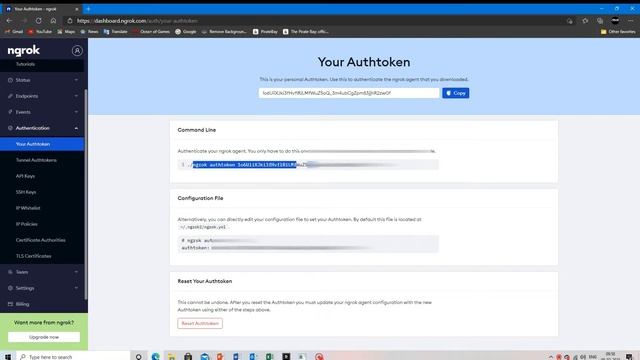Open the YouTube bookmark
The image size is (640, 360).
tap(40, 31)
